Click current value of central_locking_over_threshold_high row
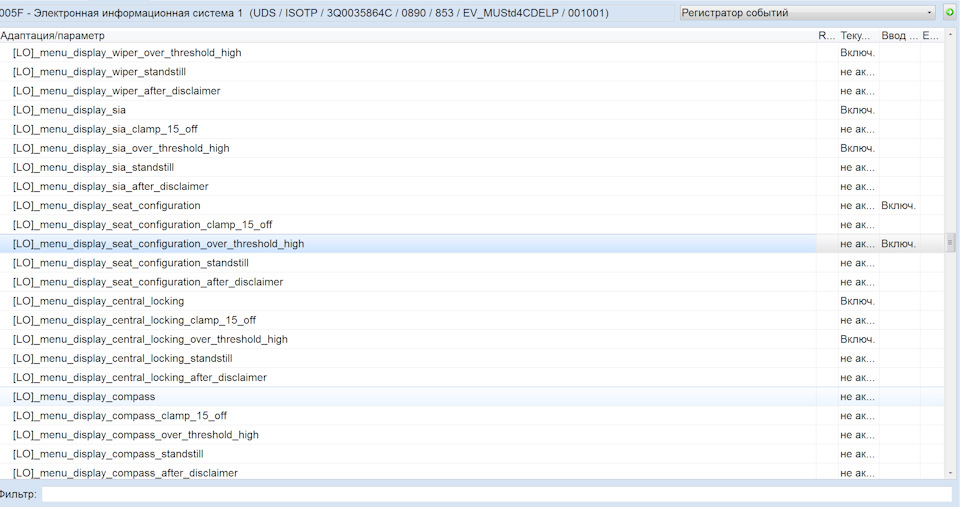Viewport: 960px width, 507px height. [857, 339]
